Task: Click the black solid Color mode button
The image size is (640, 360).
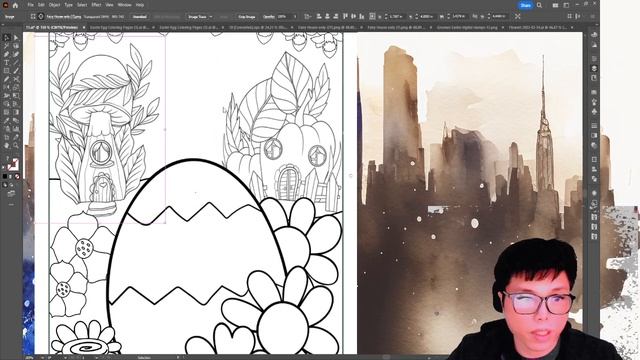Action: pos(5,176)
